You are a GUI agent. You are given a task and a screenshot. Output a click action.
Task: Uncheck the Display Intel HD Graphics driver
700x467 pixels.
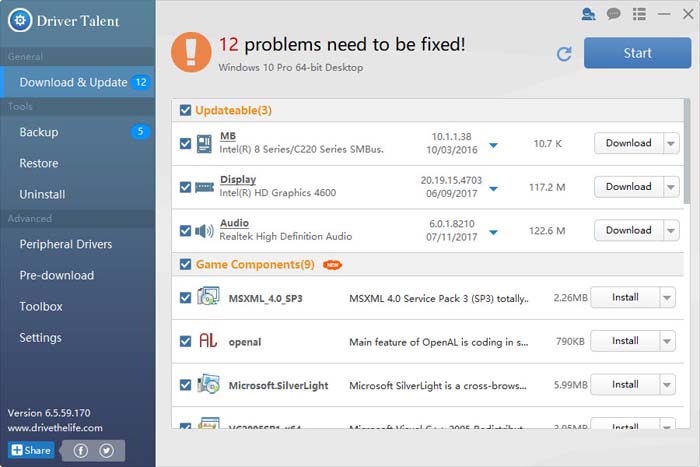click(185, 187)
